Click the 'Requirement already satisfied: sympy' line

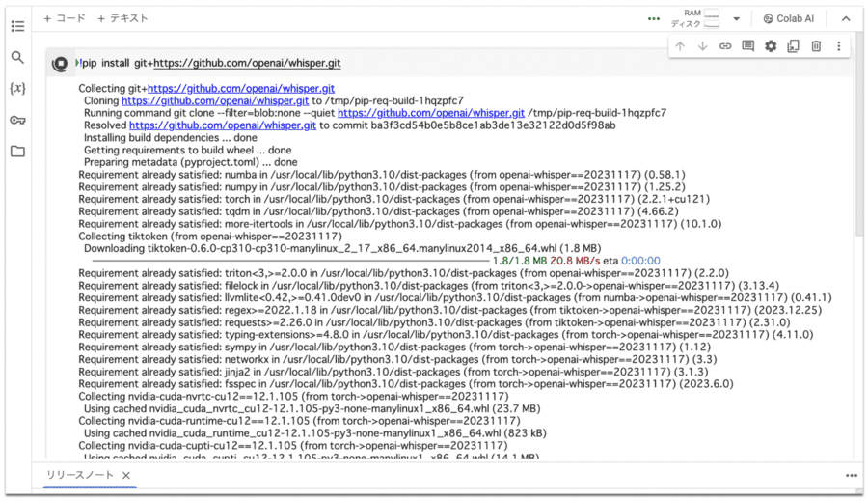(394, 347)
